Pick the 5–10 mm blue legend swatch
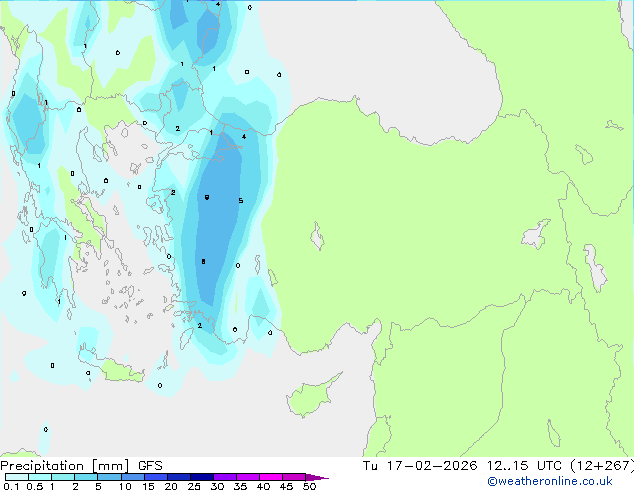 tap(109, 477)
